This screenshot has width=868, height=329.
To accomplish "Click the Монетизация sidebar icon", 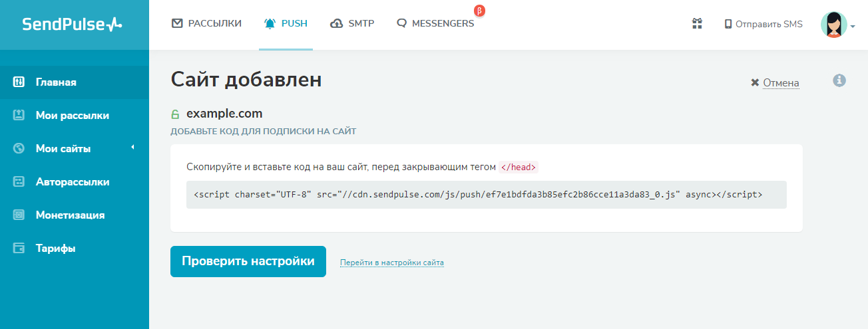I will pyautogui.click(x=19, y=215).
